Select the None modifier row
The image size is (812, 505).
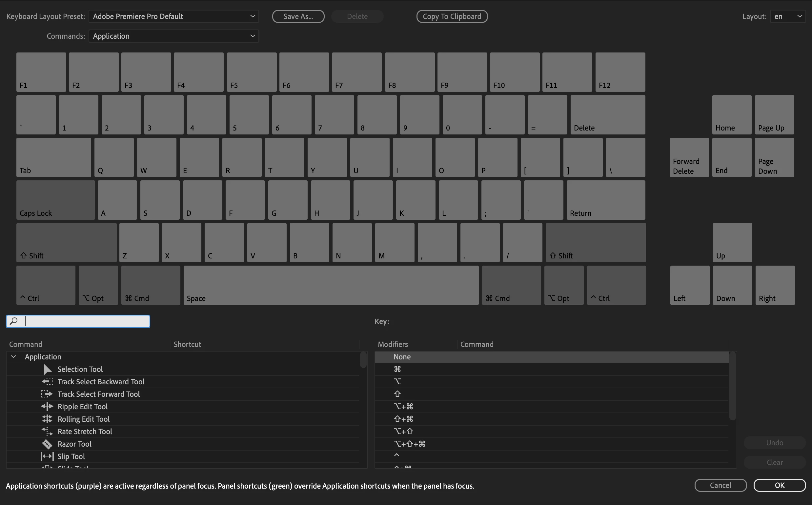(551, 357)
